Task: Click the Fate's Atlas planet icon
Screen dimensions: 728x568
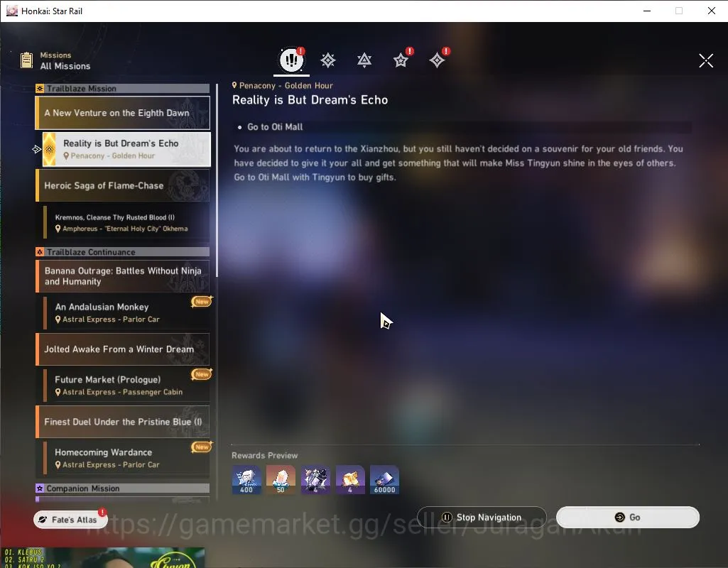Action: pyautogui.click(x=43, y=520)
